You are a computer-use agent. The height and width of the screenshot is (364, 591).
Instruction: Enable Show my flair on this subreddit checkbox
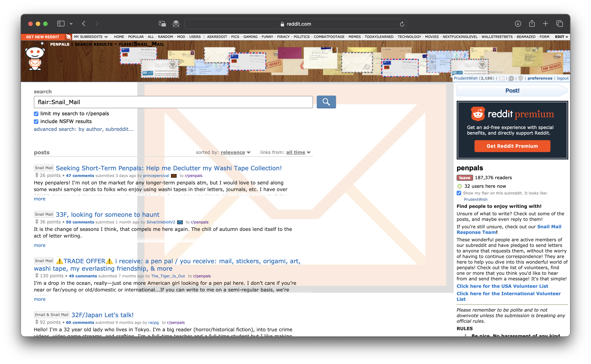click(x=459, y=193)
